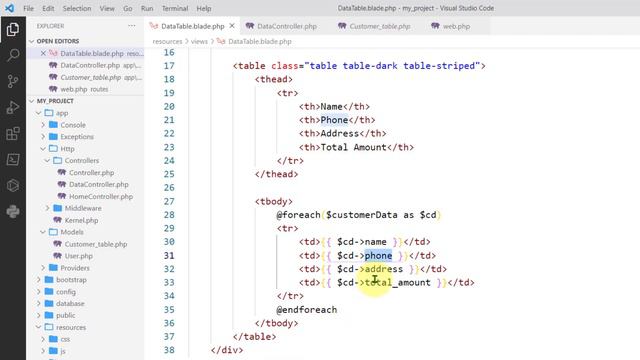
Task: Open the Help menu
Action: (204, 8)
